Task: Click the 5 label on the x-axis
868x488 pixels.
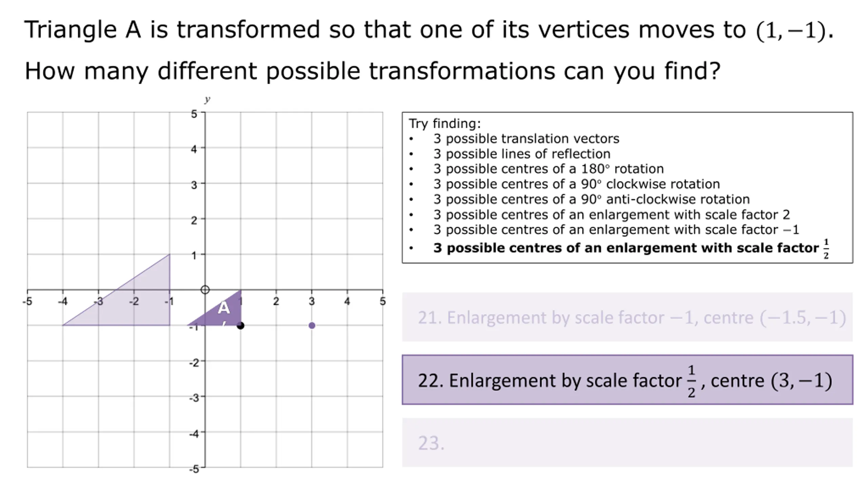Action: pyautogui.click(x=382, y=301)
